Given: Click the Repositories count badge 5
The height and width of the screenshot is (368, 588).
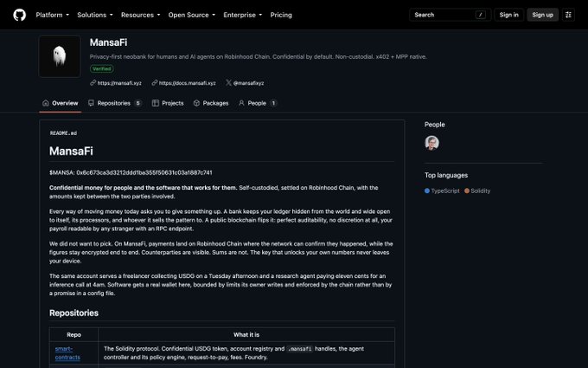Looking at the screenshot, I should (138, 103).
